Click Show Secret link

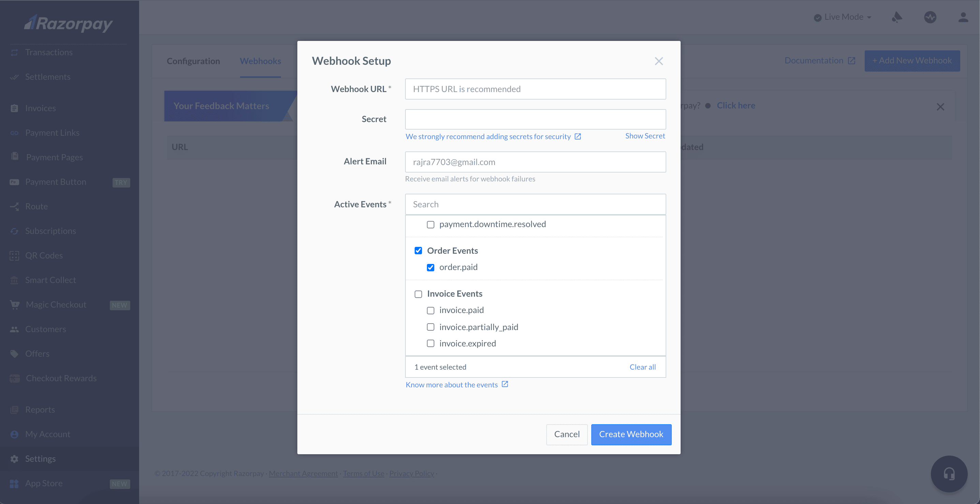coord(645,136)
